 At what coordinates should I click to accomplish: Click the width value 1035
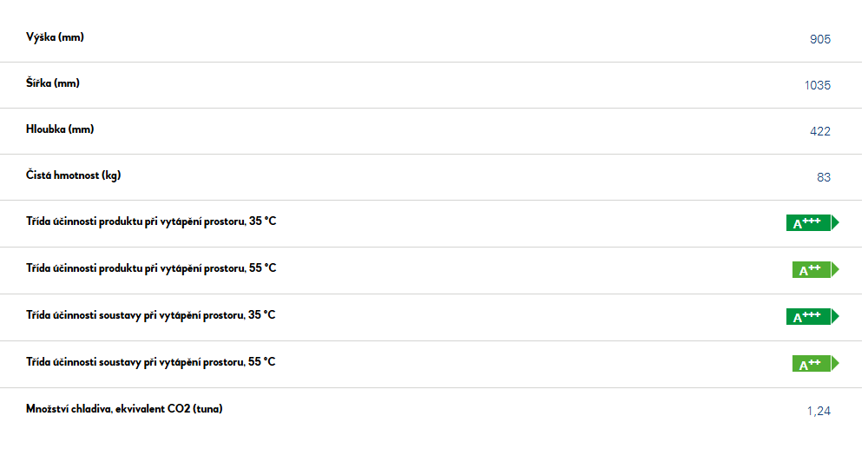pos(817,85)
